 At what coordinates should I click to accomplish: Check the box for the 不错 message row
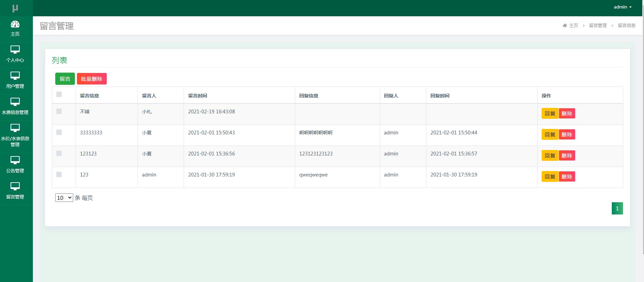point(59,111)
